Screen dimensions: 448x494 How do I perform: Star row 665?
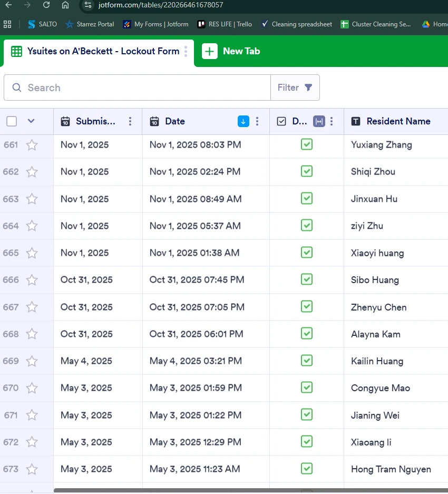32,253
